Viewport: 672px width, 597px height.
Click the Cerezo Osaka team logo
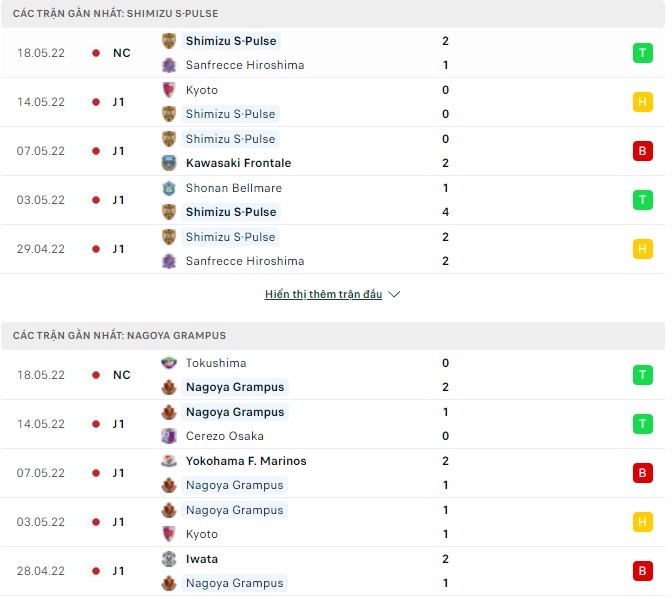(169, 436)
